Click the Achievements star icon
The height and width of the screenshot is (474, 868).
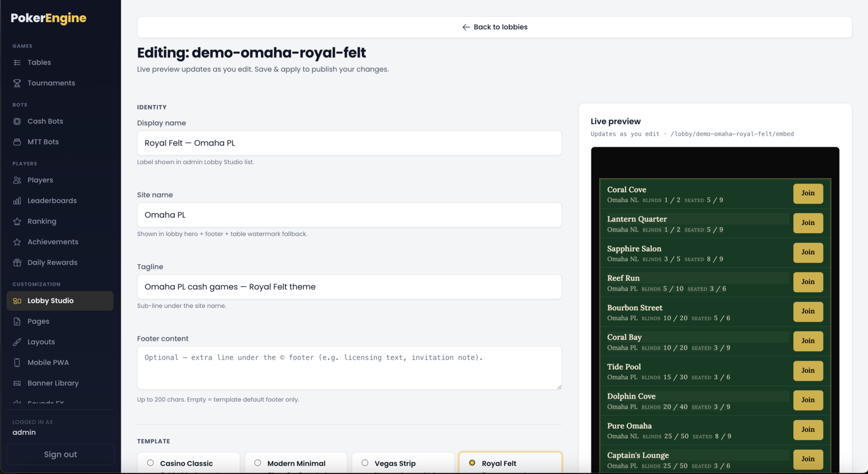[x=17, y=242]
